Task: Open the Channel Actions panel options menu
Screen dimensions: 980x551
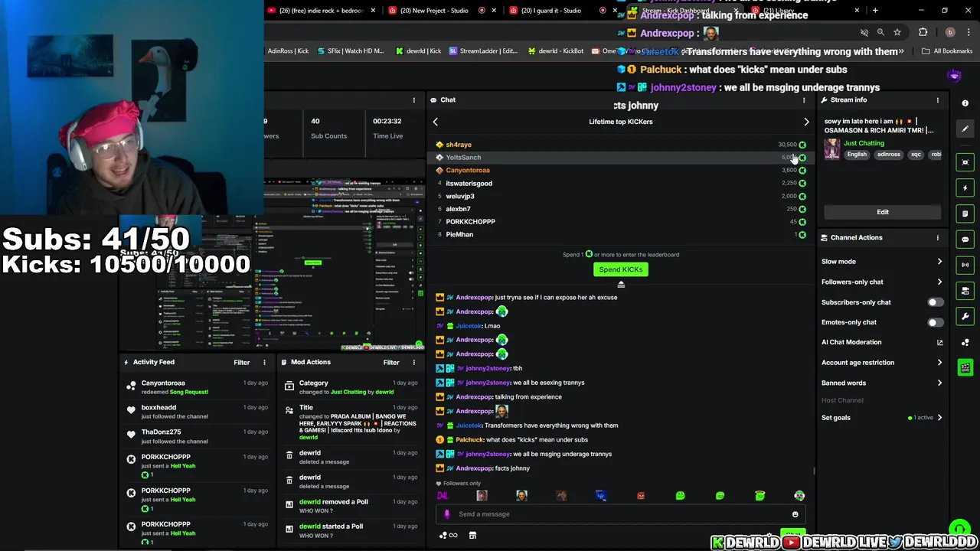Action: [x=937, y=238]
